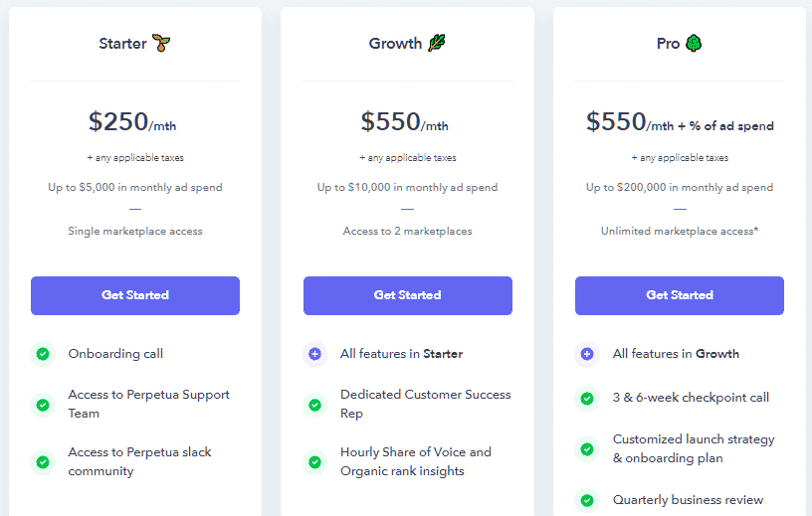The height and width of the screenshot is (516, 812).
Task: Click the plus icon beside All features in Growth
Action: pos(587,354)
